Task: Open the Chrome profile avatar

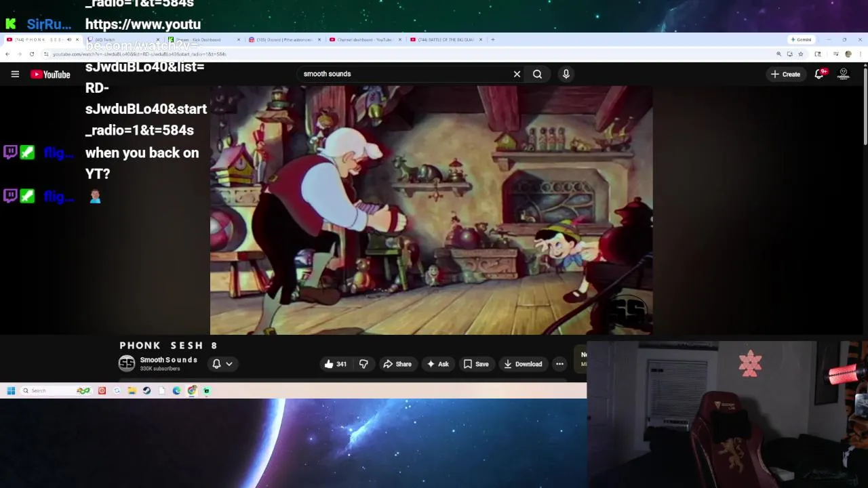Action: pyautogui.click(x=848, y=54)
